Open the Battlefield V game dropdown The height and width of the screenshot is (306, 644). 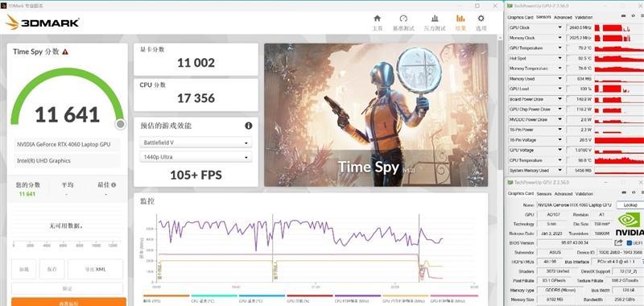[196, 143]
